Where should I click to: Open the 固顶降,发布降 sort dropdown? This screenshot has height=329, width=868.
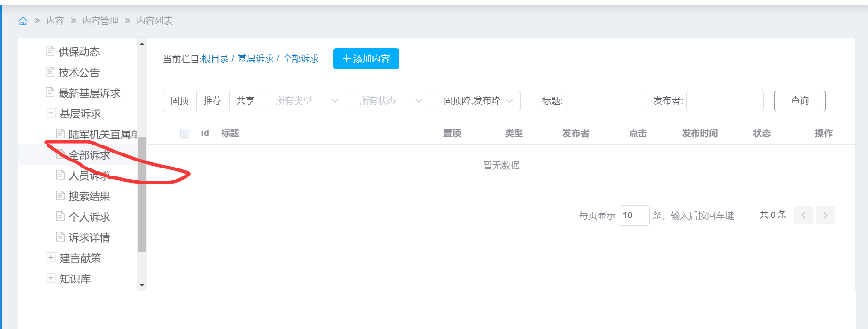coord(478,101)
